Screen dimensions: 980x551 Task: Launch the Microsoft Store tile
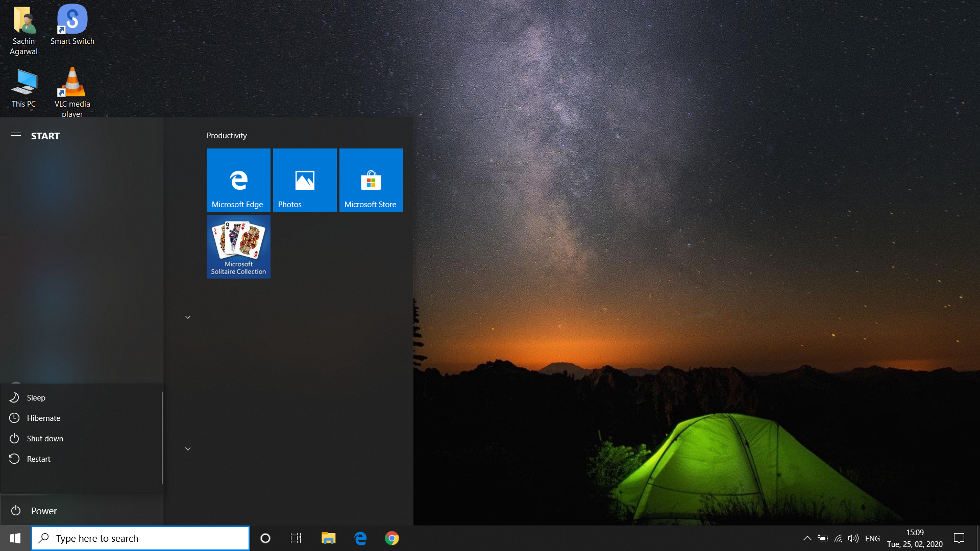point(371,180)
